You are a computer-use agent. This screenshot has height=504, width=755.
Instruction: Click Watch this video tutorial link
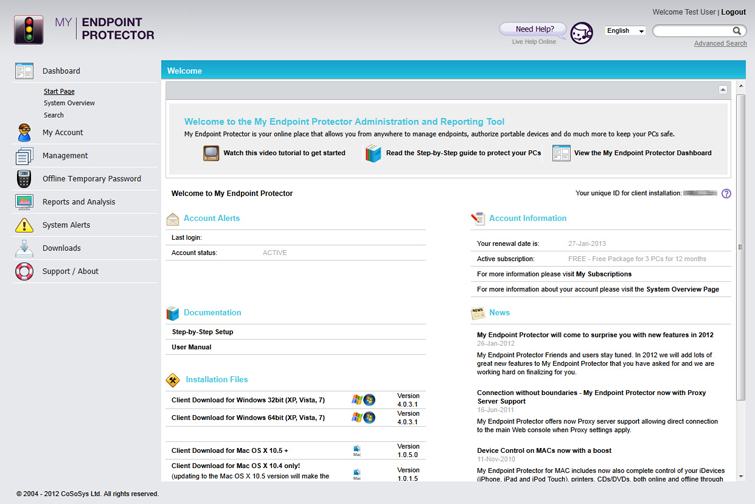point(284,153)
